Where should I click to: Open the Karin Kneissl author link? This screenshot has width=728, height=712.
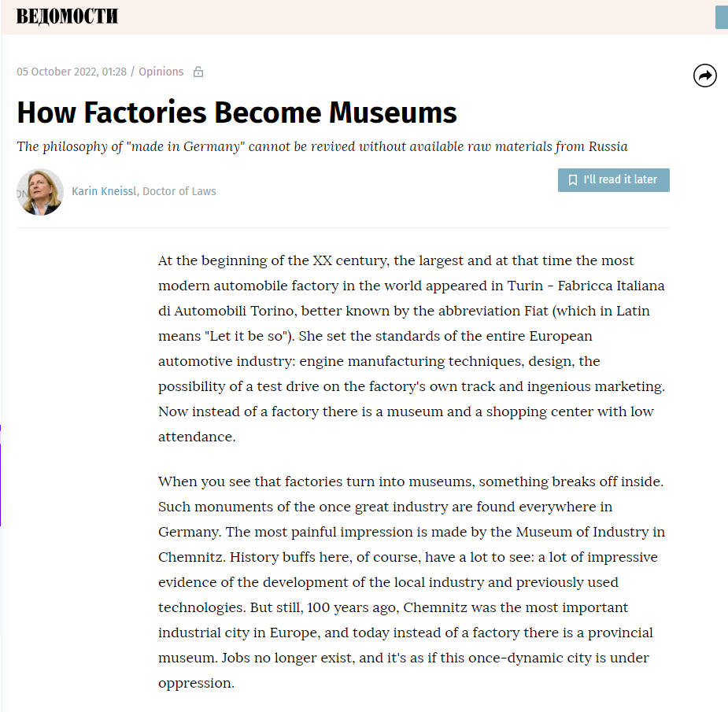click(x=104, y=191)
